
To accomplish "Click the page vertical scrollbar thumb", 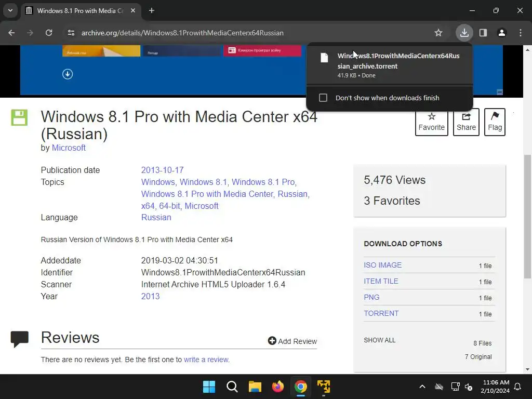I will tap(527, 216).
